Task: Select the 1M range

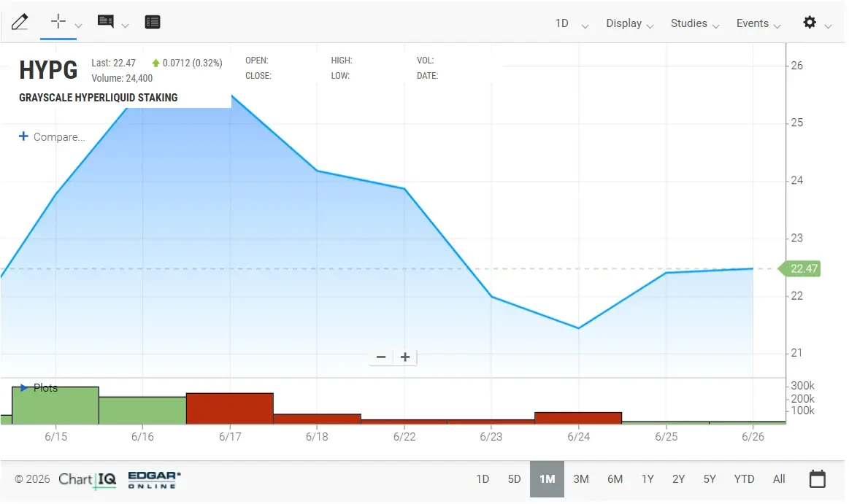Action: point(547,479)
